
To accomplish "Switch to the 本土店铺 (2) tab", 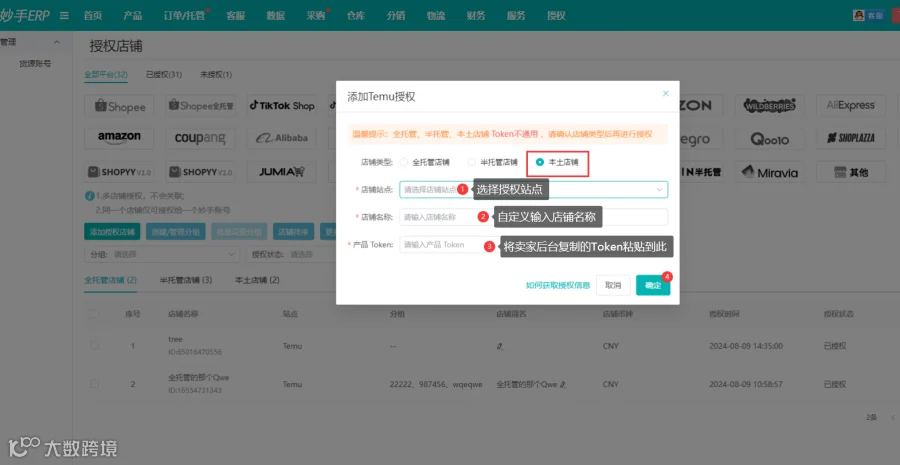I will (x=257, y=280).
